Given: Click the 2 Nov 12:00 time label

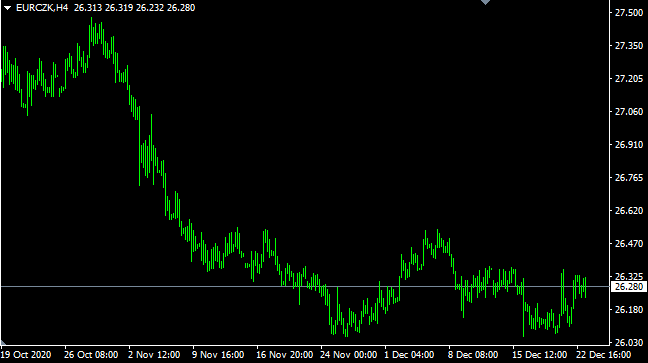Looking at the screenshot, I should (154, 355).
